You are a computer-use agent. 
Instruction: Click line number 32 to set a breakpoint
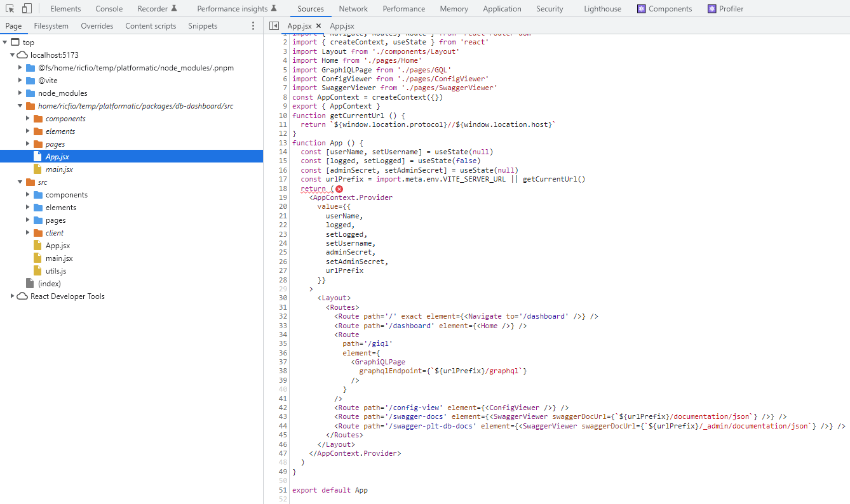click(281, 315)
